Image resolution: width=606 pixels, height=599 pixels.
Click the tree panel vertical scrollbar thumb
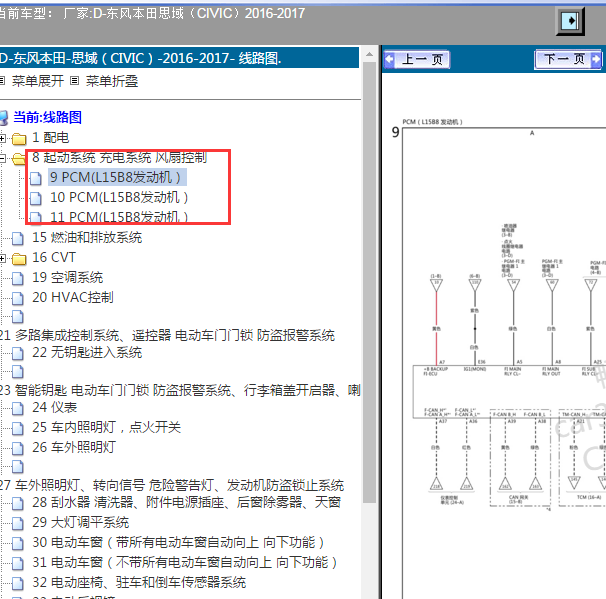(x=369, y=282)
